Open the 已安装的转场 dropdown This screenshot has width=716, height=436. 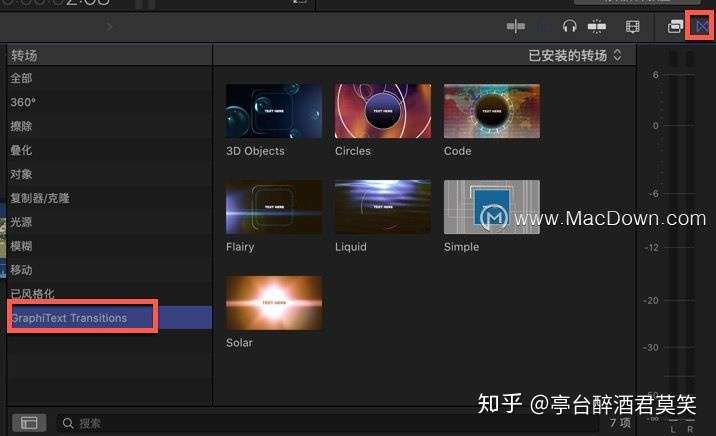click(x=575, y=56)
